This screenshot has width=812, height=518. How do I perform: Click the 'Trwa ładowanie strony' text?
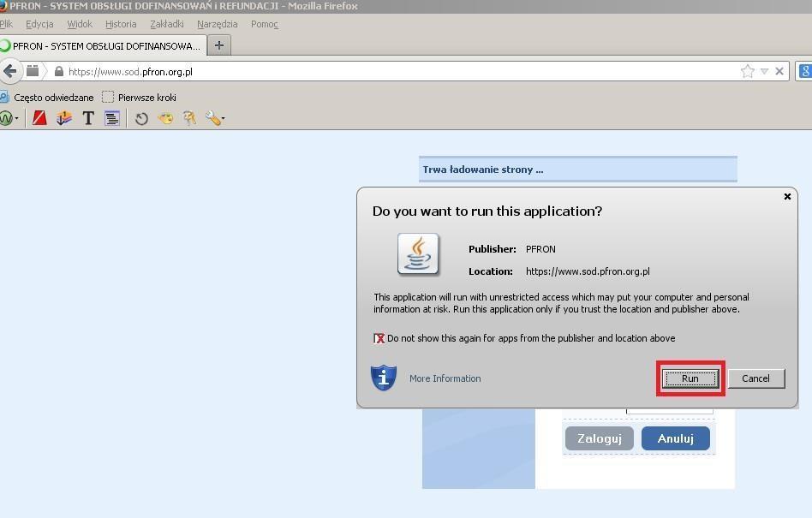coord(483,170)
